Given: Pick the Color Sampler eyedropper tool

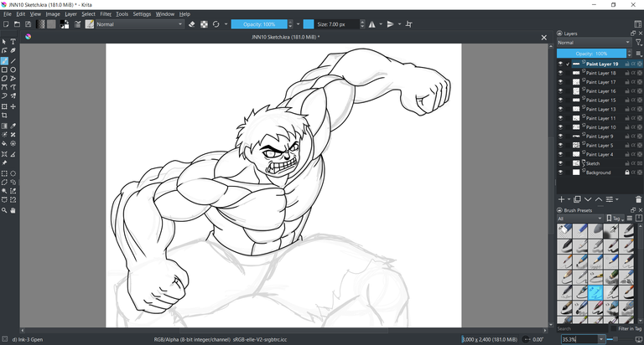Looking at the screenshot, I should (x=13, y=126).
